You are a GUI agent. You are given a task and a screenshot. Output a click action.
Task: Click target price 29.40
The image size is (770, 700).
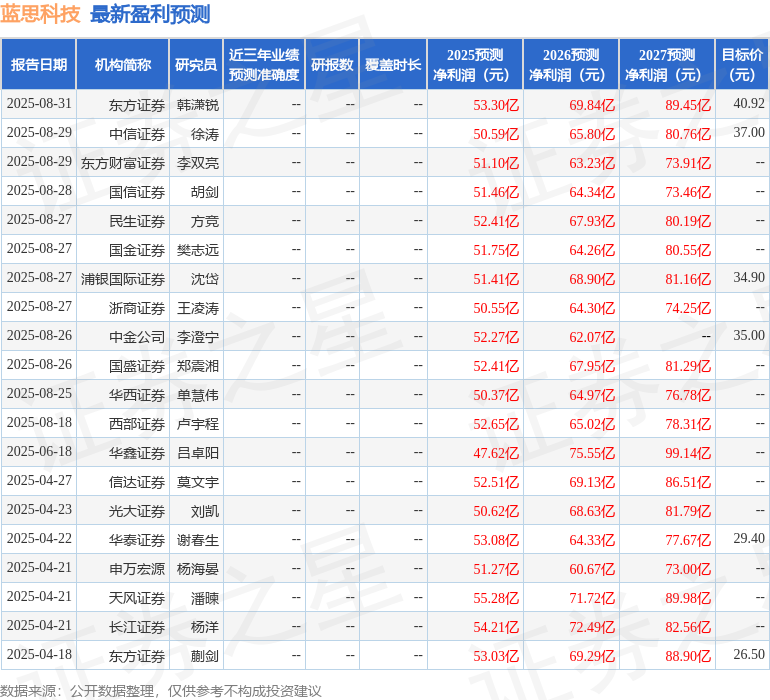click(x=749, y=538)
